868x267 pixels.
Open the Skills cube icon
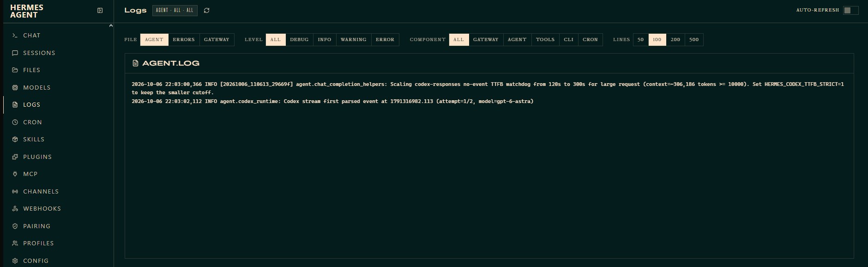coord(15,140)
